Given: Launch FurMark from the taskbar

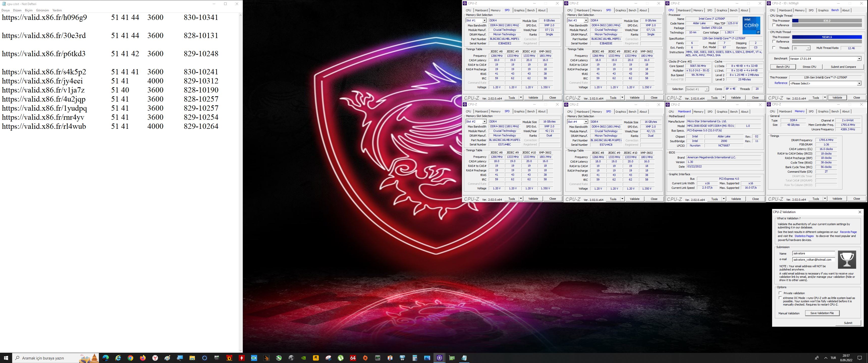Looking at the screenshot, I should 229,358.
